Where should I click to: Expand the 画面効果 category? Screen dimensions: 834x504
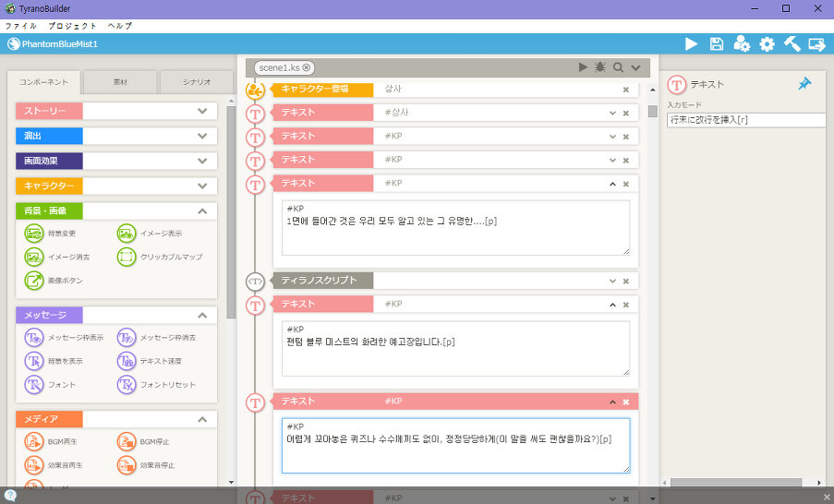pyautogui.click(x=202, y=162)
